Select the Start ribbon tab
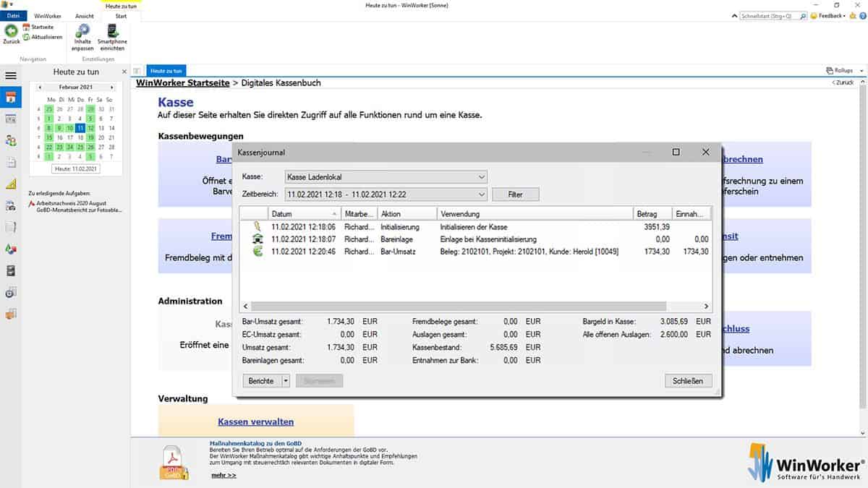This screenshot has width=868, height=488. [121, 15]
